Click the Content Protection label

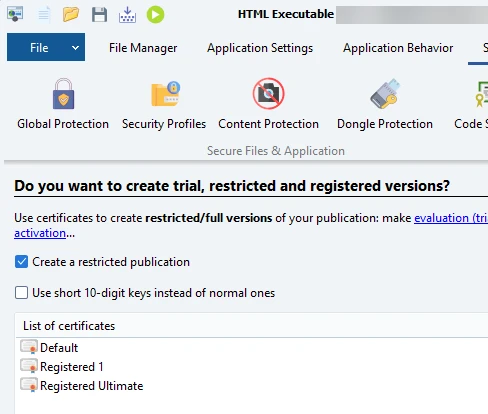pos(268,124)
